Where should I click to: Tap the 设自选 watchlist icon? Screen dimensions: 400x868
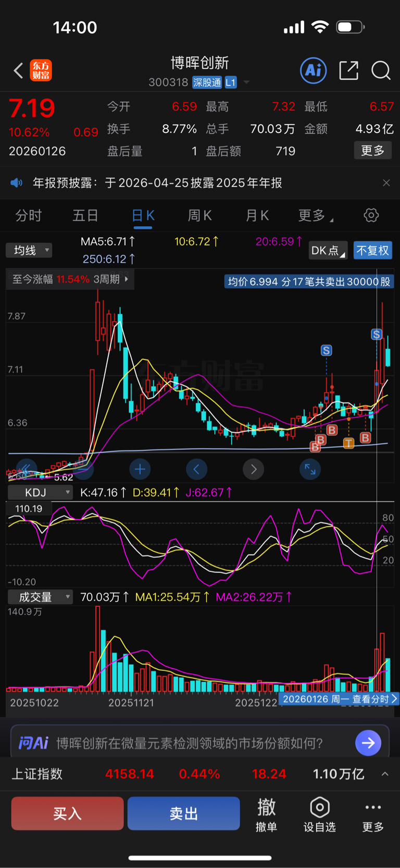pos(319,814)
